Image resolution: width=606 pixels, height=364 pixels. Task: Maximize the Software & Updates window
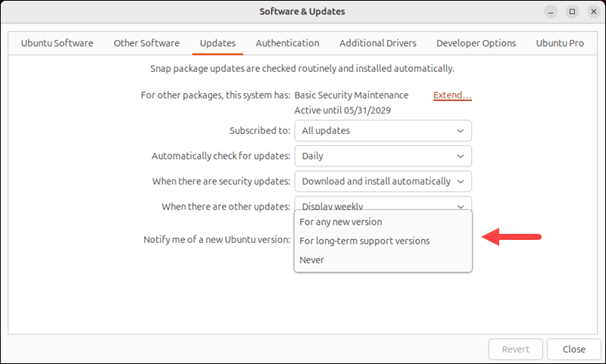coord(573,11)
